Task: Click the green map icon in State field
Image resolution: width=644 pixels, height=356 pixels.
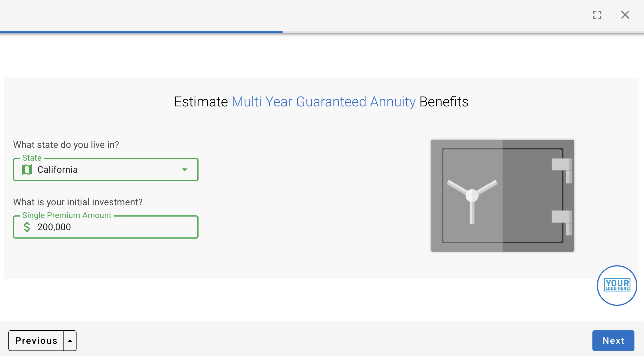Action: 27,170
